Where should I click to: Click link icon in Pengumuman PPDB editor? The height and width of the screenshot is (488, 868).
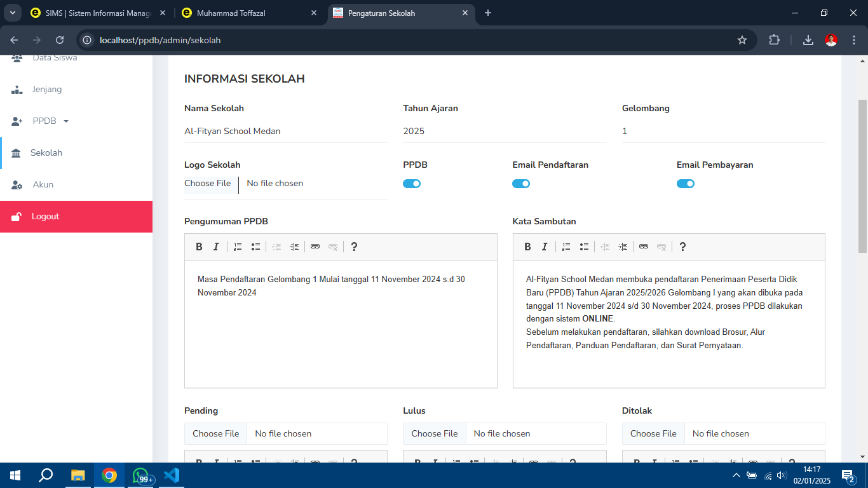pos(315,247)
